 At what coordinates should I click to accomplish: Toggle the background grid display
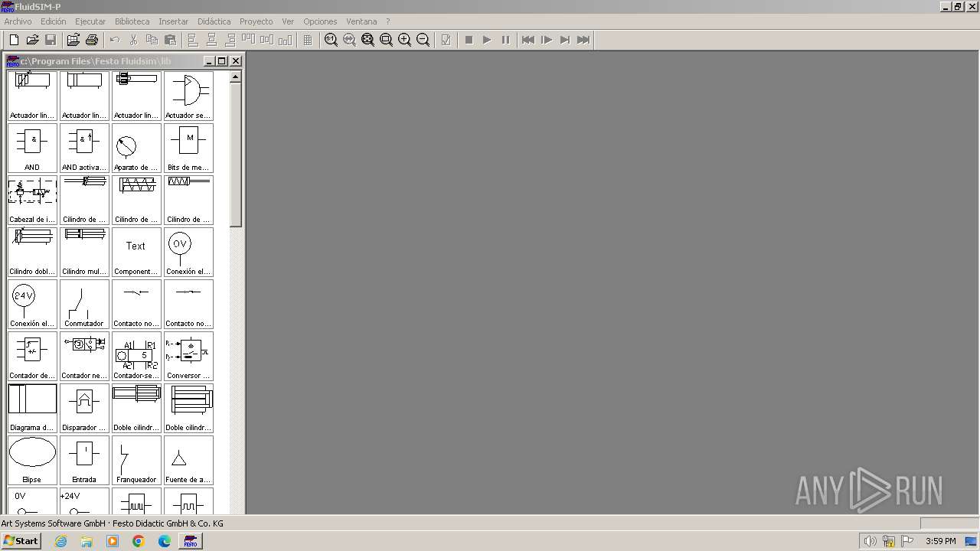[308, 40]
